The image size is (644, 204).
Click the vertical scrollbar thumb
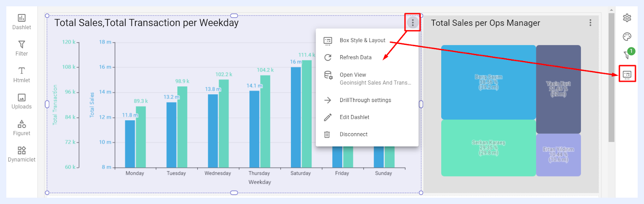(611, 77)
